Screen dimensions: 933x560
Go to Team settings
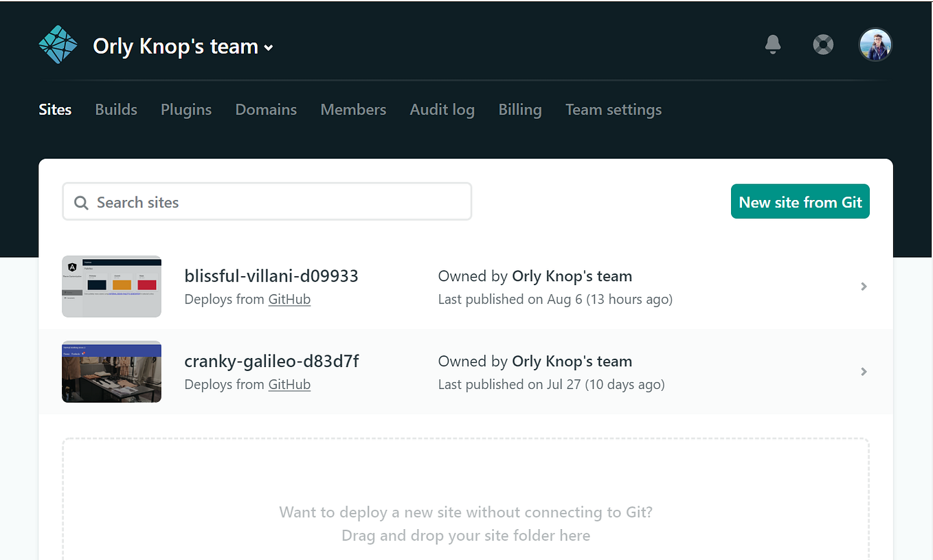tap(613, 109)
